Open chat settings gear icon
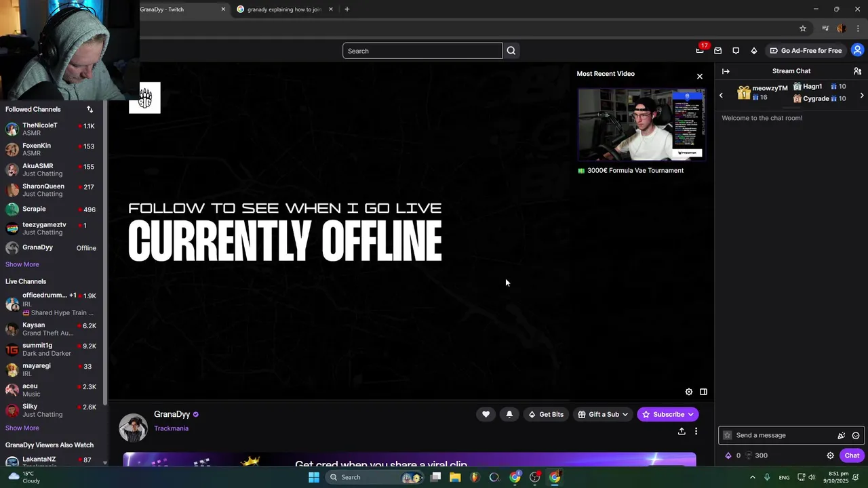The width and height of the screenshot is (868, 488). click(x=830, y=455)
